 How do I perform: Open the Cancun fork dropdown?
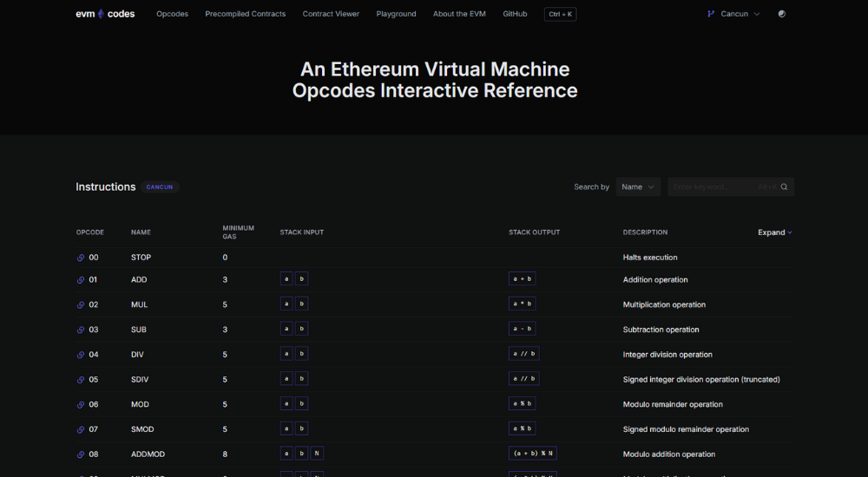pyautogui.click(x=734, y=14)
